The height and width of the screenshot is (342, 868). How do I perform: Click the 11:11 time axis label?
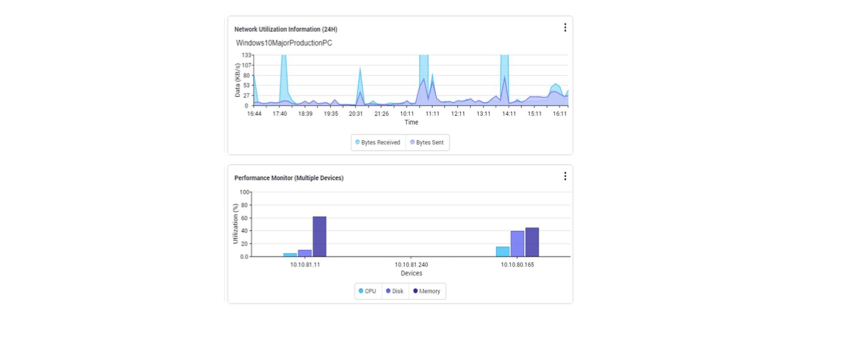(433, 113)
